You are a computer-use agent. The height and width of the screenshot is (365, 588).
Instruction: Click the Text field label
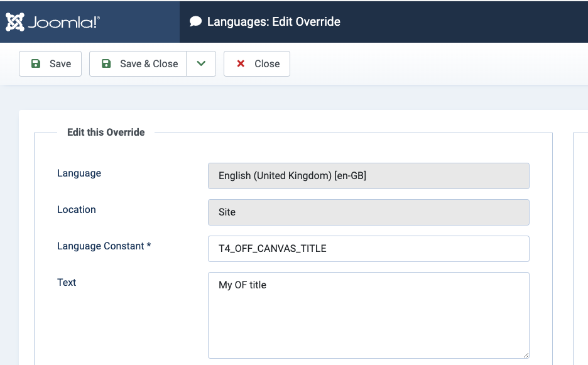(67, 283)
